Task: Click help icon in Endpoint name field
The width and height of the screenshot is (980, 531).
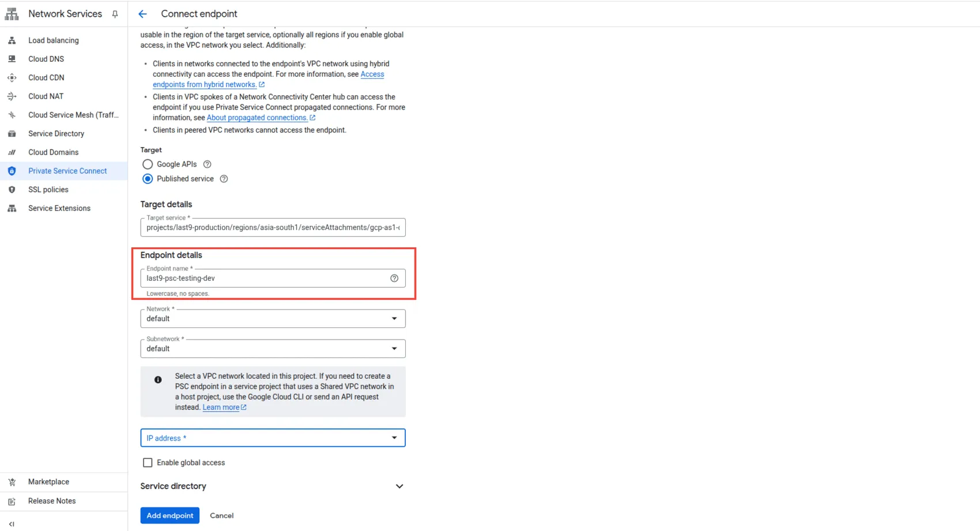Action: (394, 278)
